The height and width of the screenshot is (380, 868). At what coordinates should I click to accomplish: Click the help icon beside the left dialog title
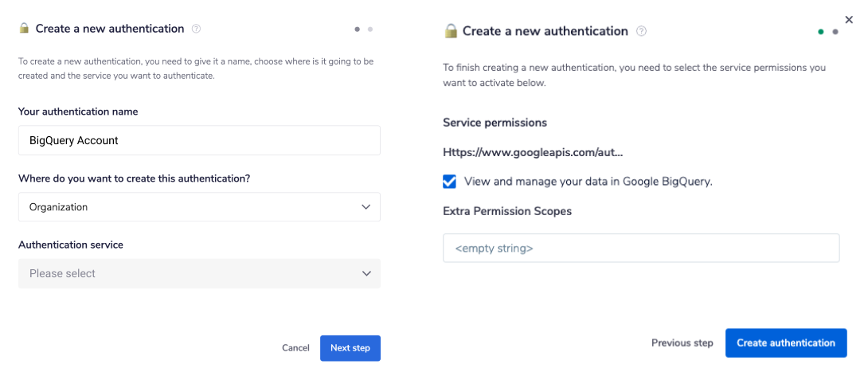coord(197,29)
